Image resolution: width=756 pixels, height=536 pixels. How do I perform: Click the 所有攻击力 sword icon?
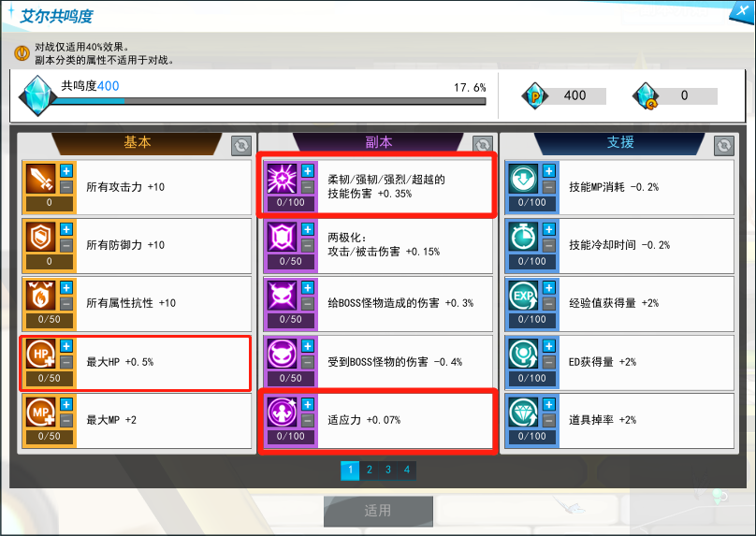[40, 179]
